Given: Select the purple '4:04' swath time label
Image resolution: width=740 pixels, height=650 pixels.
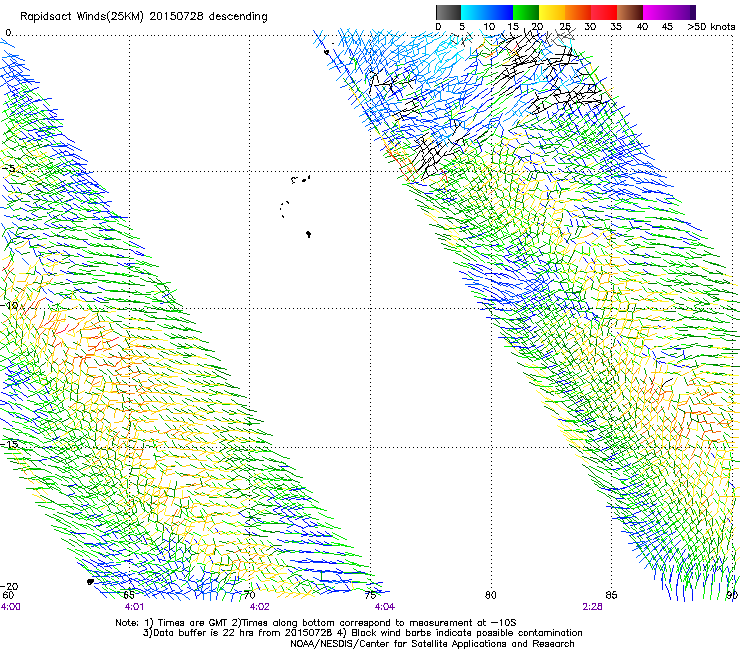Looking at the screenshot, I should (x=385, y=607).
